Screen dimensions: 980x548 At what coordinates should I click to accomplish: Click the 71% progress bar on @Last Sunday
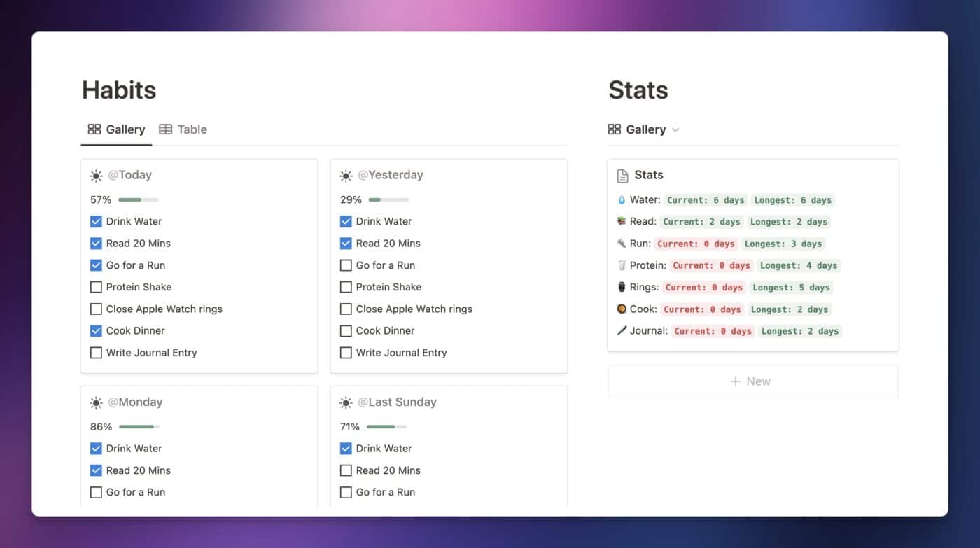[386, 427]
